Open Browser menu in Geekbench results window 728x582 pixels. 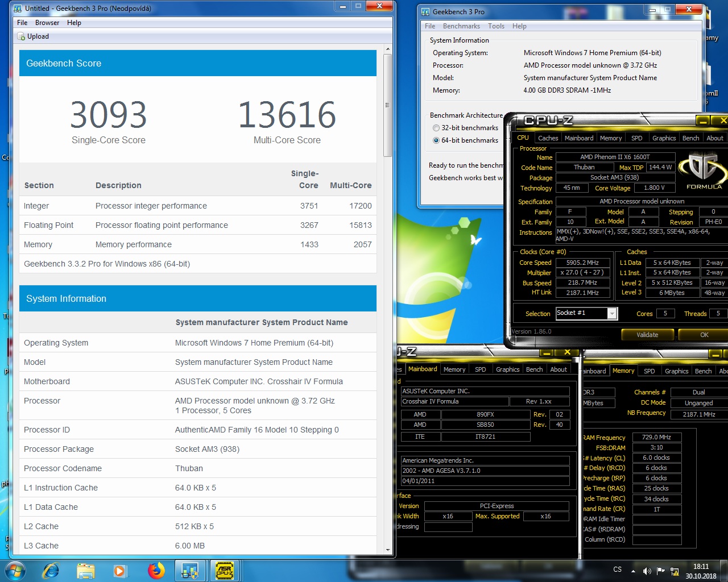tap(47, 23)
